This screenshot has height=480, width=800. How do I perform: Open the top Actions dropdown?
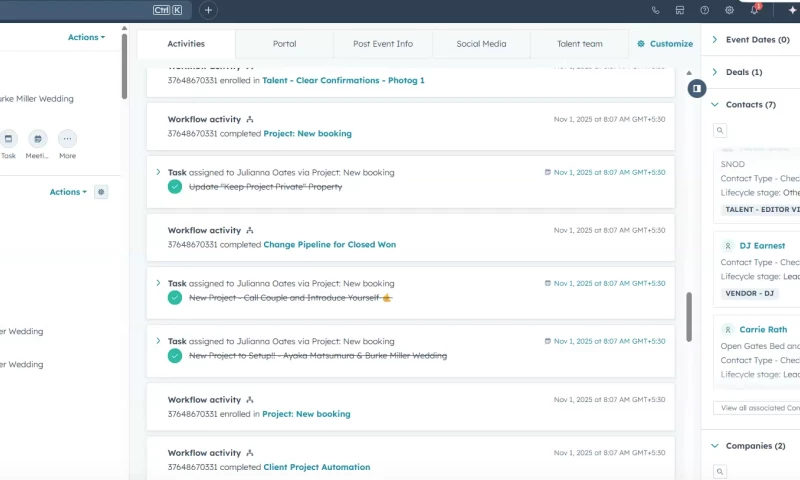point(86,37)
